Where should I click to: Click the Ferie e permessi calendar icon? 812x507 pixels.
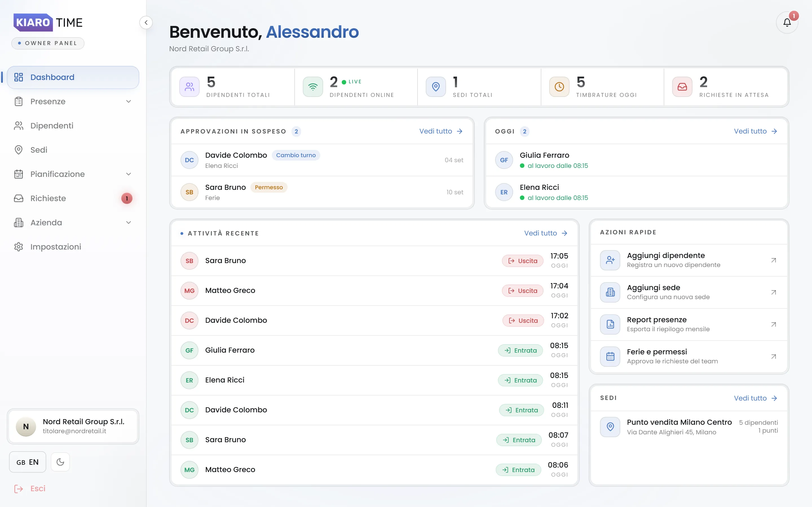coord(610,356)
